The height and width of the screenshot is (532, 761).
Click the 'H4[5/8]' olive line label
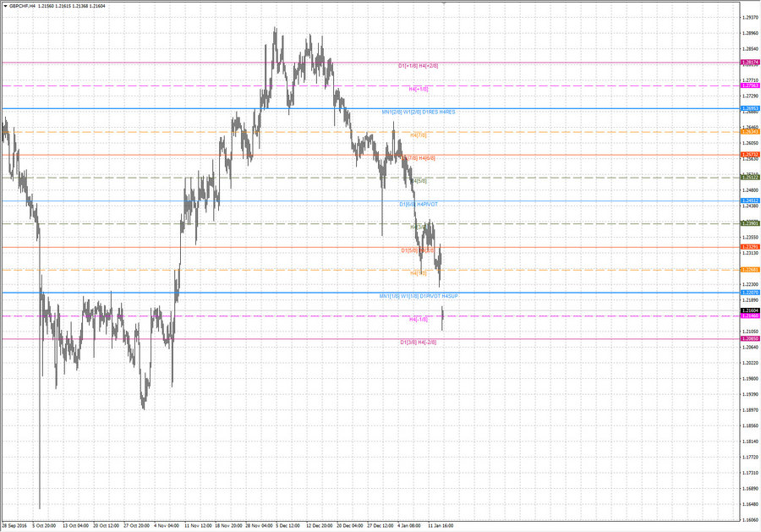[419, 181]
